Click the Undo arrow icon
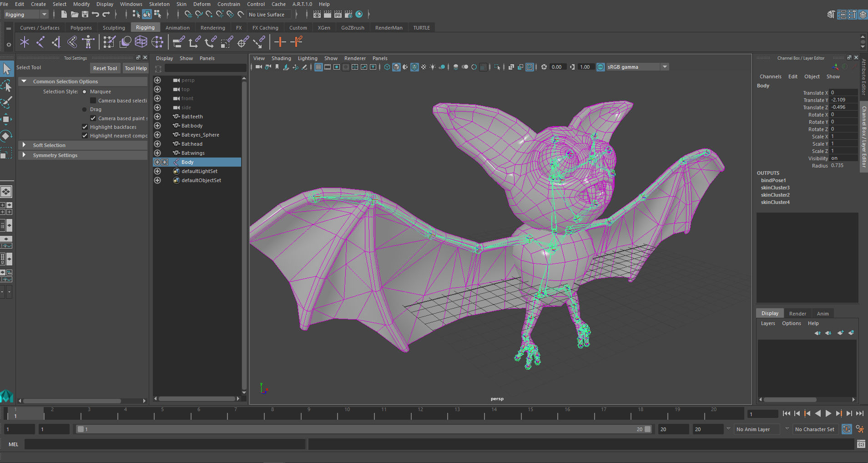The image size is (868, 463). pos(96,15)
